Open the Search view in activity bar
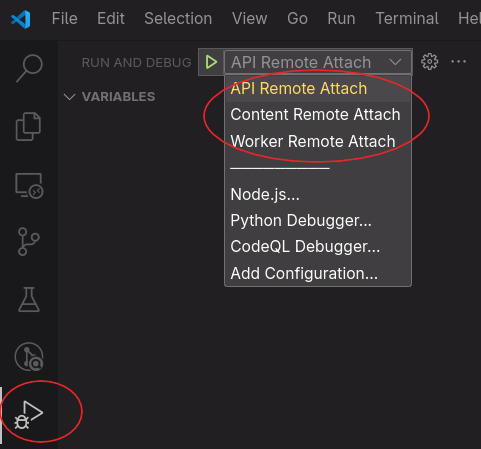This screenshot has width=481, height=449. 29,68
